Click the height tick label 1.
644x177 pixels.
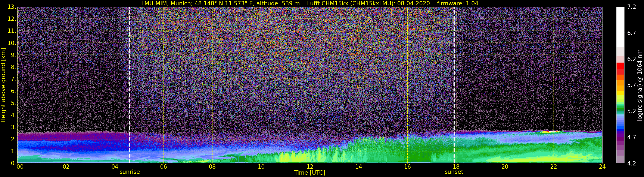click(x=13, y=151)
